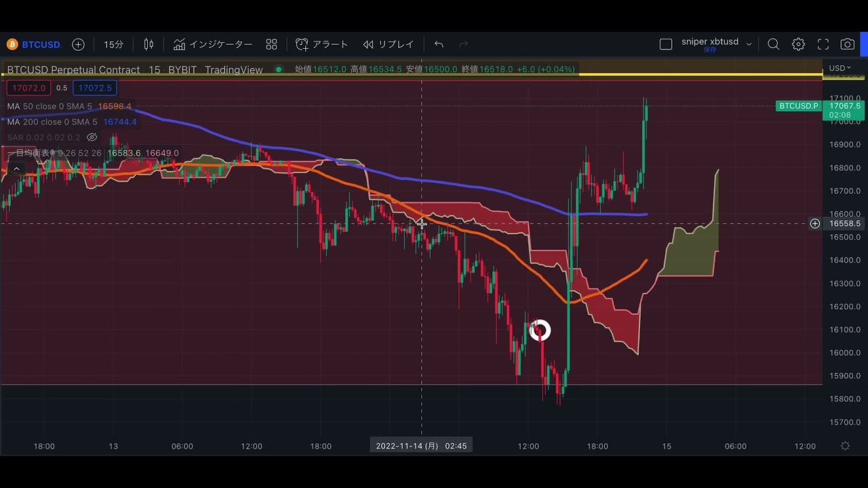The width and height of the screenshot is (868, 488).
Task: Open symbol search magnifier icon
Action: pos(773,44)
